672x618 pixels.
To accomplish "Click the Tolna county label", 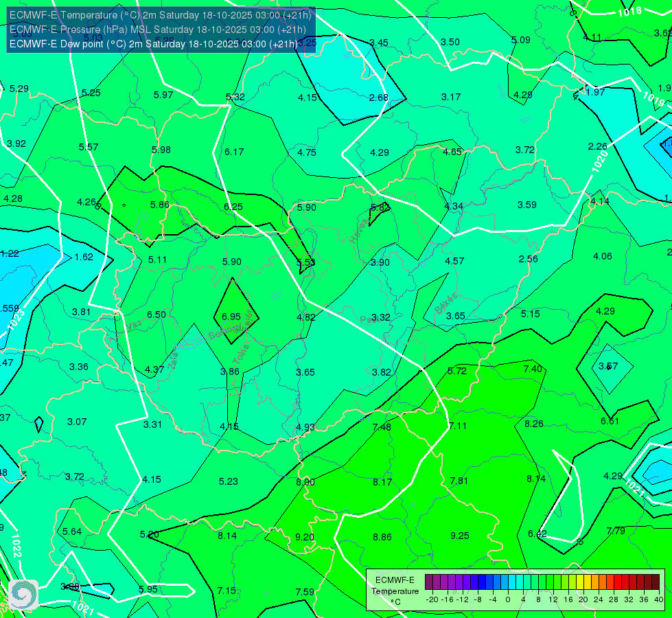I will click(240, 354).
